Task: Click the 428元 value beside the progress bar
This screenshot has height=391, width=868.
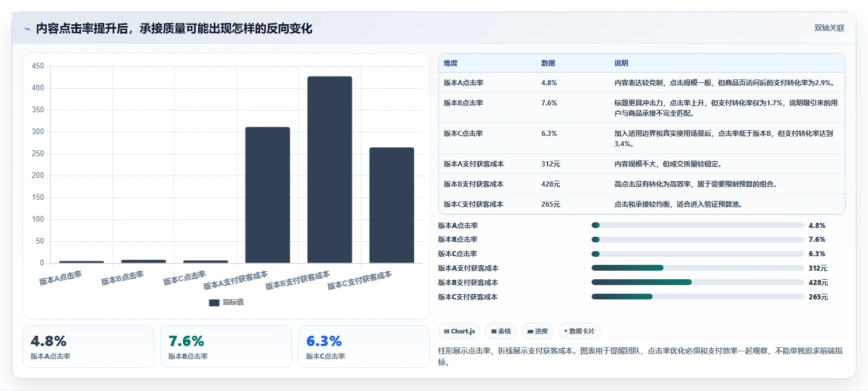Action: coord(818,283)
